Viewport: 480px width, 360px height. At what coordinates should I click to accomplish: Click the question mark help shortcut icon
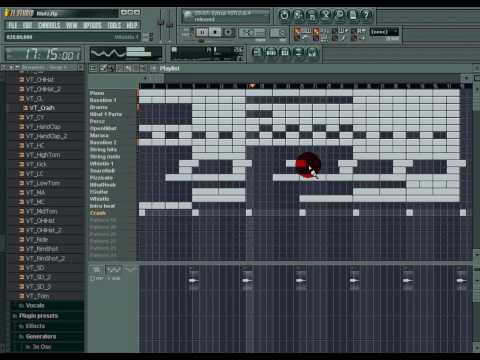click(366, 15)
